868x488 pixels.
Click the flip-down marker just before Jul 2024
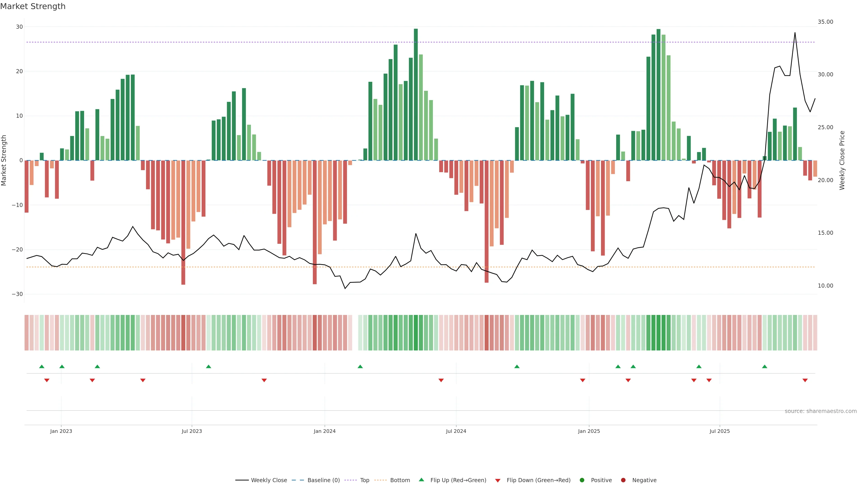coord(441,380)
